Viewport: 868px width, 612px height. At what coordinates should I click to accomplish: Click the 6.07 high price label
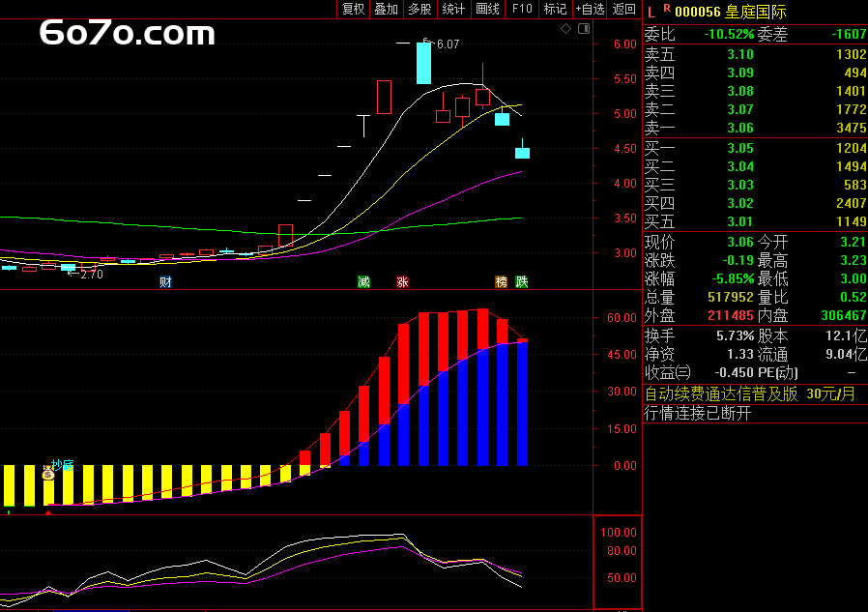coord(448,44)
